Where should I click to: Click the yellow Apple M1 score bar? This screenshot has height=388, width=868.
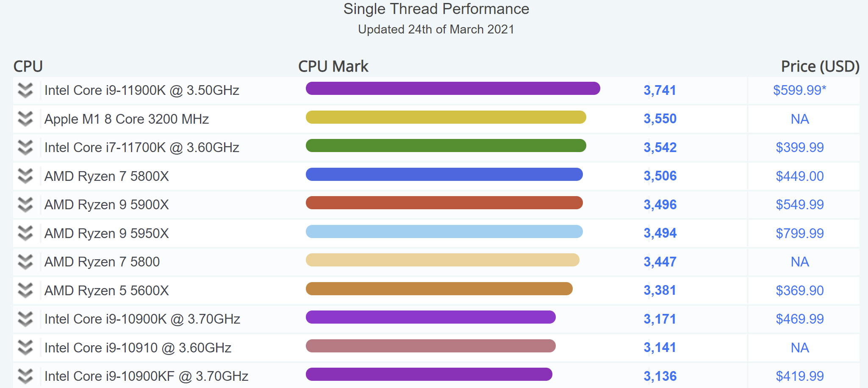tap(446, 117)
